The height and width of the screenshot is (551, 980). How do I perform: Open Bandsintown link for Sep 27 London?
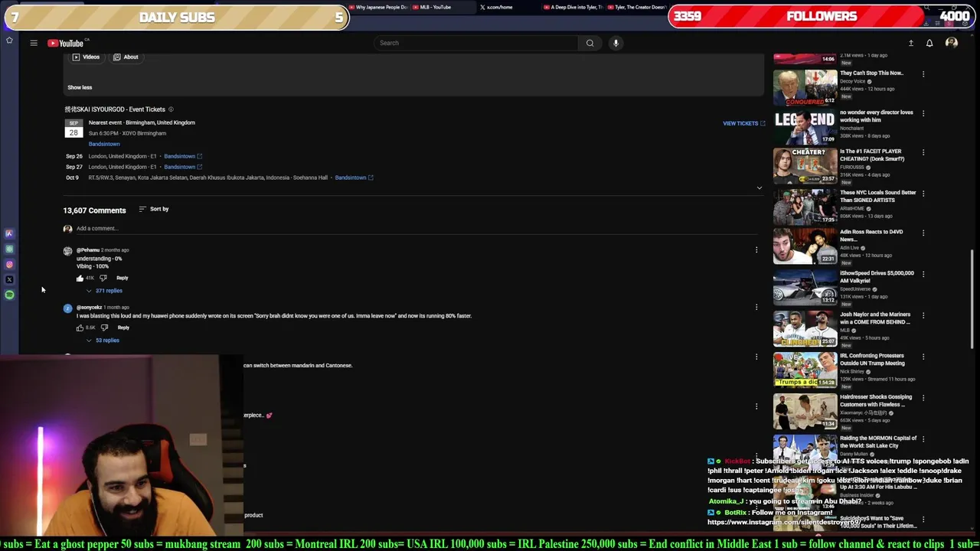pos(183,167)
